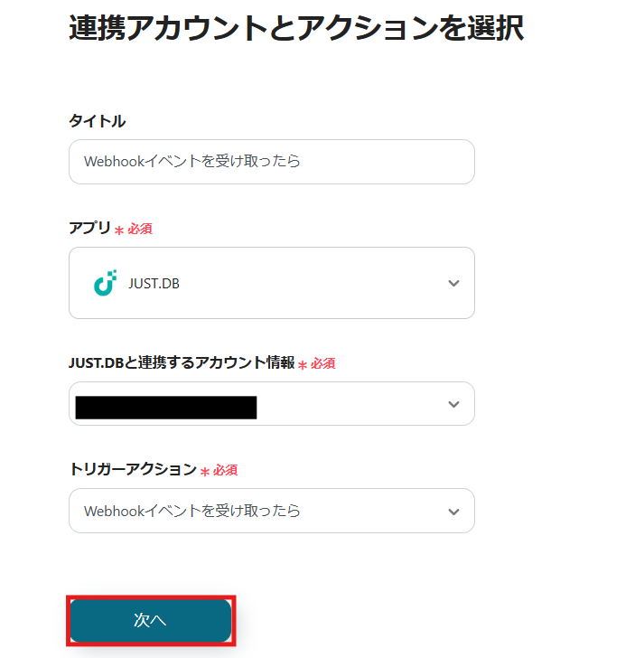Click the red asterisk next to アカウント情報
Screen dimensions: 644x658
coord(303,364)
